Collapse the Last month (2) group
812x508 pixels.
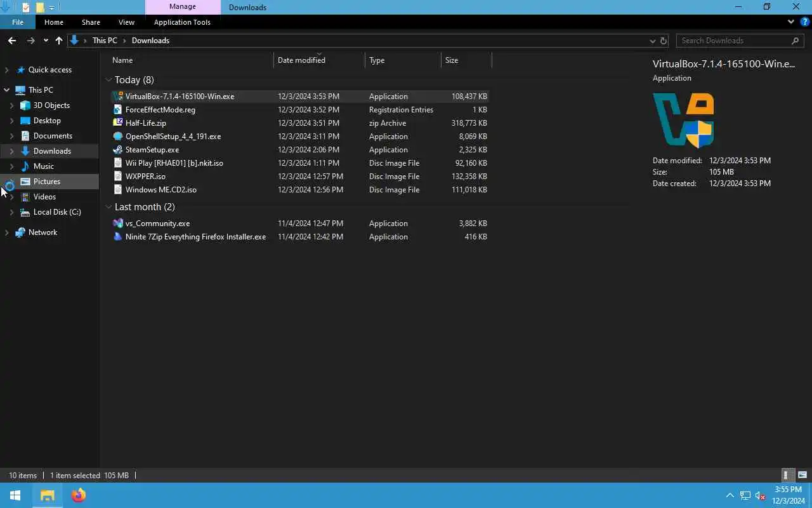coord(108,207)
